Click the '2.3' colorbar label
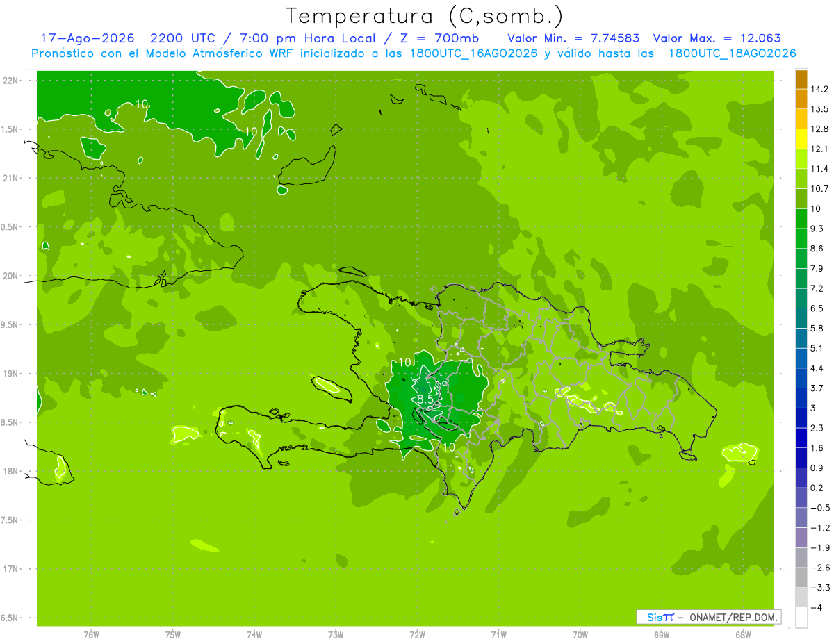The width and height of the screenshot is (834, 644). (817, 428)
